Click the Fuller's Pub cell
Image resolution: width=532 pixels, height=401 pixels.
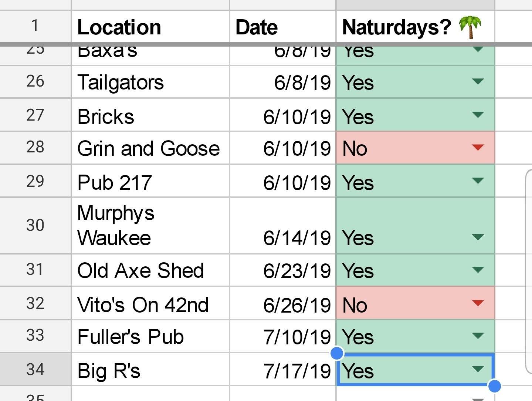tap(150, 337)
